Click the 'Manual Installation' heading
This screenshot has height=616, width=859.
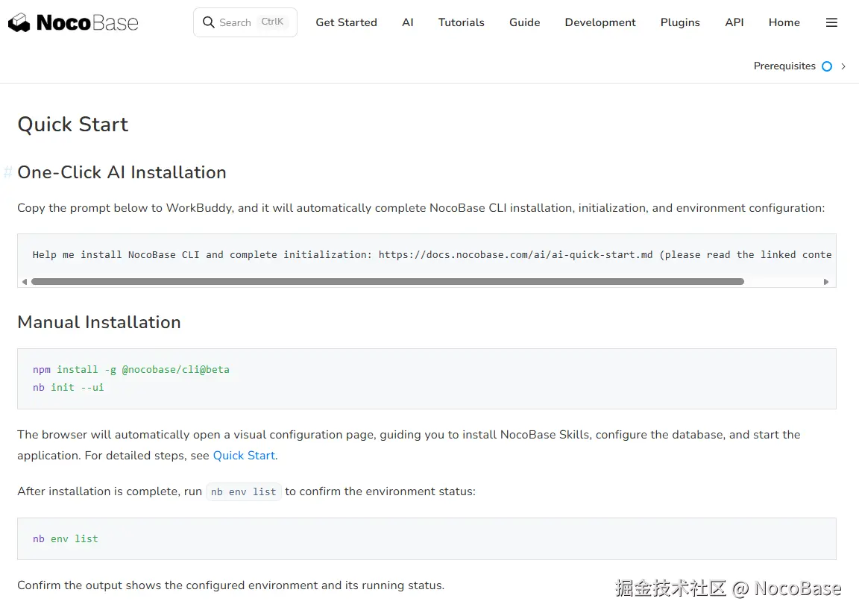99,321
